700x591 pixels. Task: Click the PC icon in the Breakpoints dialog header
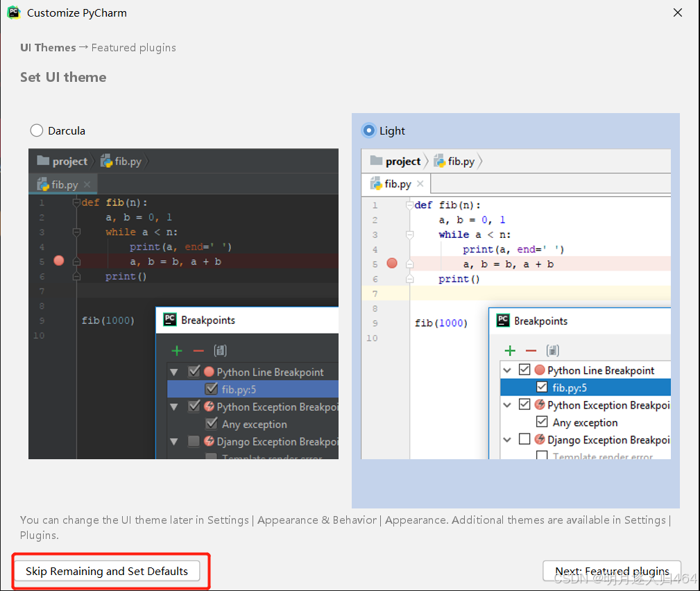(x=502, y=320)
